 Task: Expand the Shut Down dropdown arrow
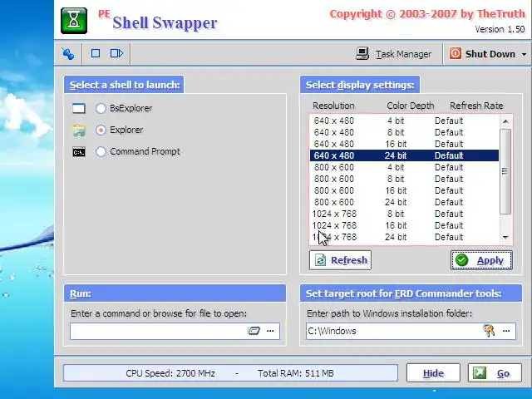524,54
